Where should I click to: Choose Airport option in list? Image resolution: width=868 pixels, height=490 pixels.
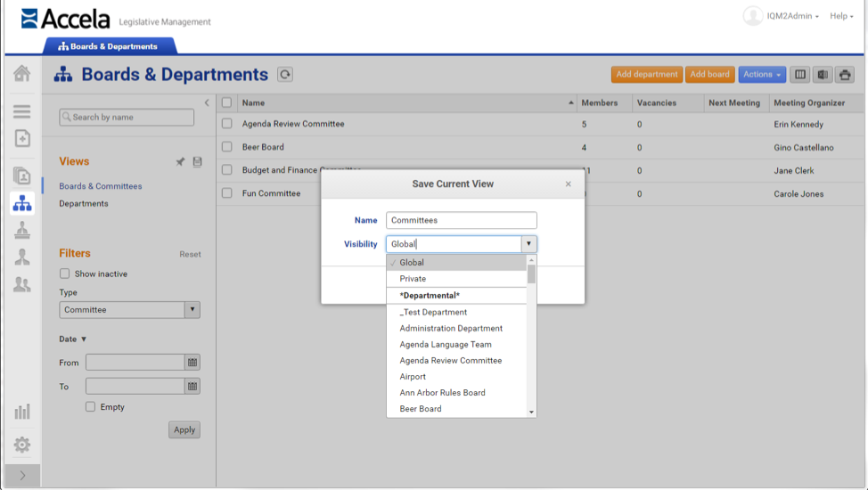tap(456, 376)
